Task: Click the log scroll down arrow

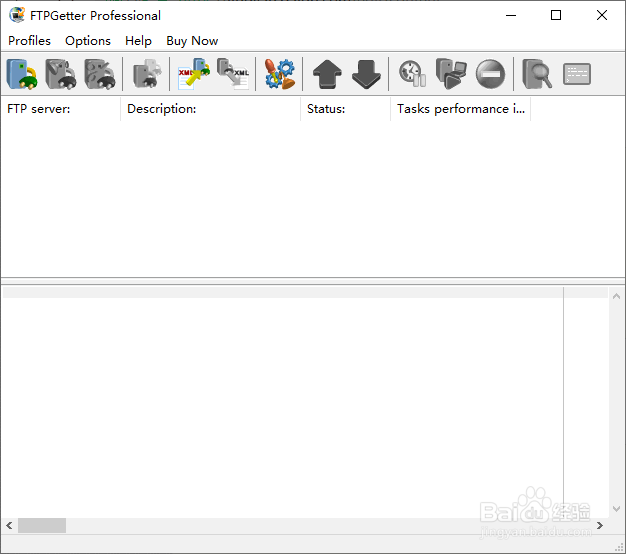Action: point(616,509)
